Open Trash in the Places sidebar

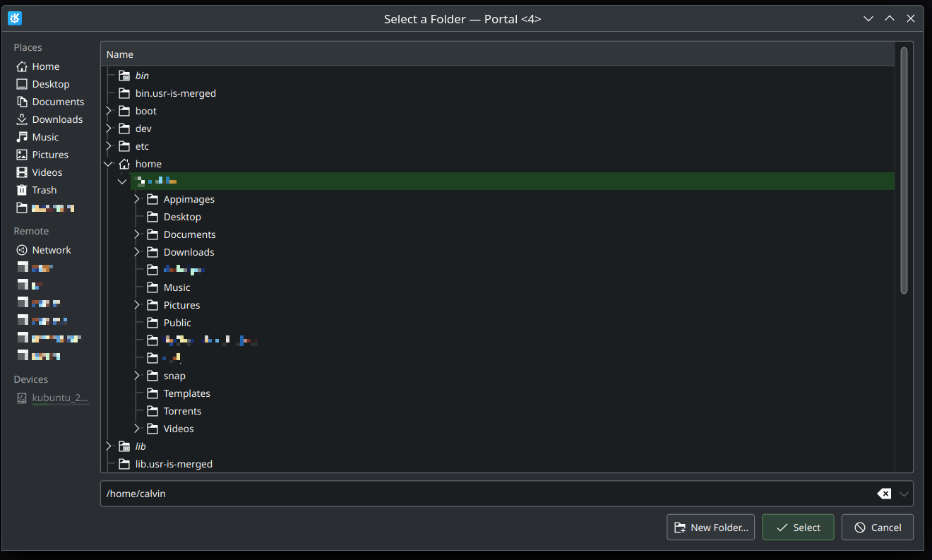[44, 190]
